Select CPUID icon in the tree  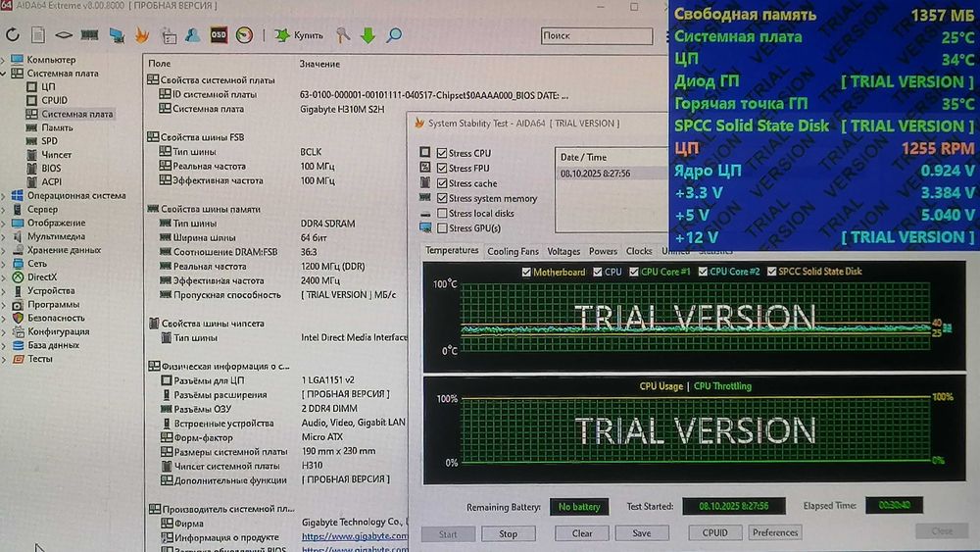(x=32, y=100)
